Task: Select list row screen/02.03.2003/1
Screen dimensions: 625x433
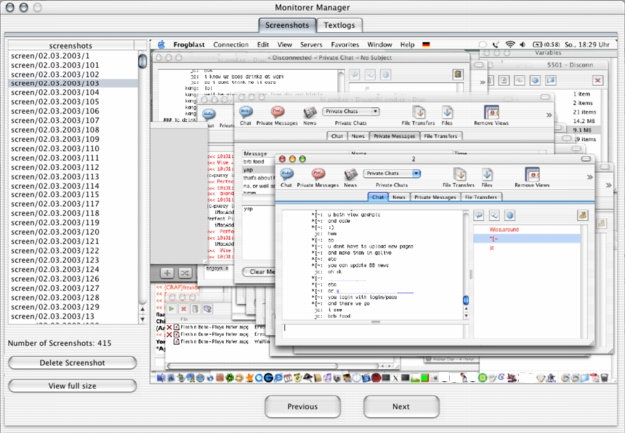Action: pos(73,56)
